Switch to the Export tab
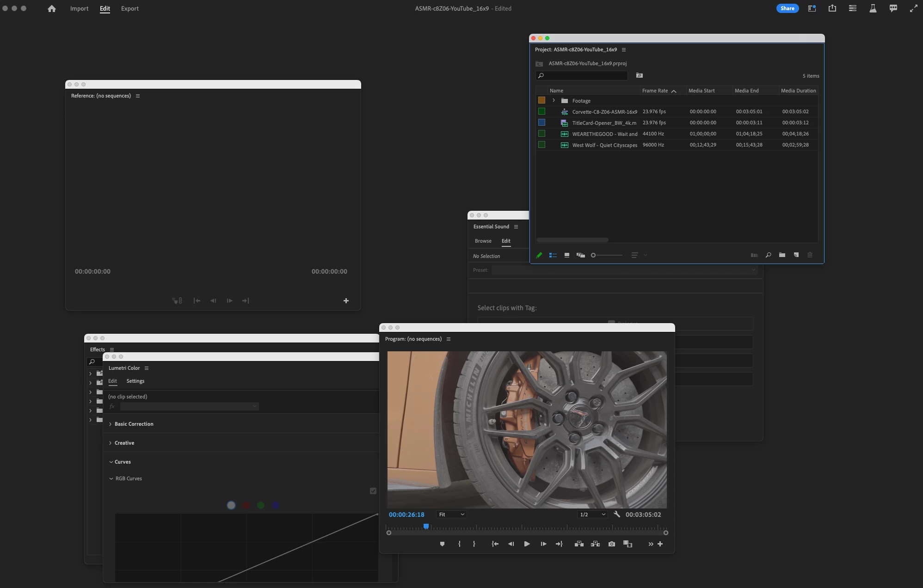The width and height of the screenshot is (923, 588). pyautogui.click(x=129, y=8)
